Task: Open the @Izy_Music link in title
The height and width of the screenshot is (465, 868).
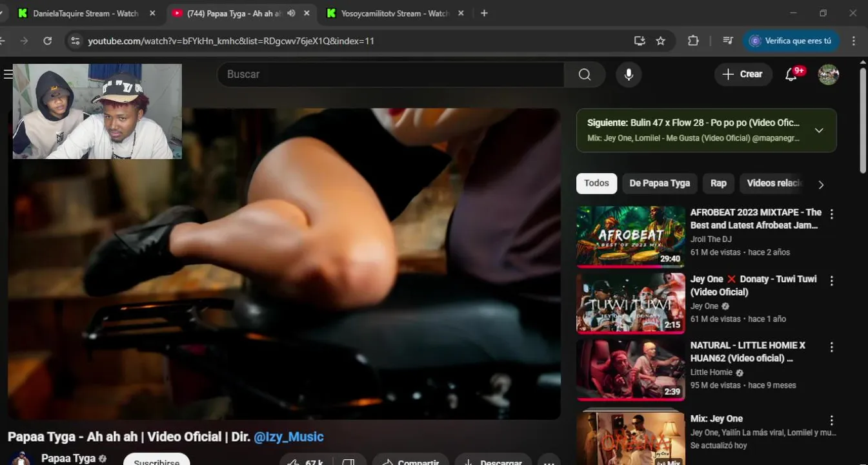Action: pos(288,437)
